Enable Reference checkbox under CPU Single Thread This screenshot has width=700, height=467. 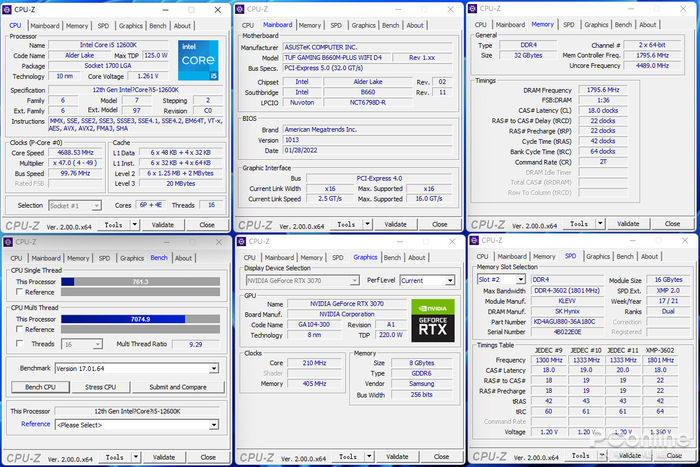click(x=19, y=292)
